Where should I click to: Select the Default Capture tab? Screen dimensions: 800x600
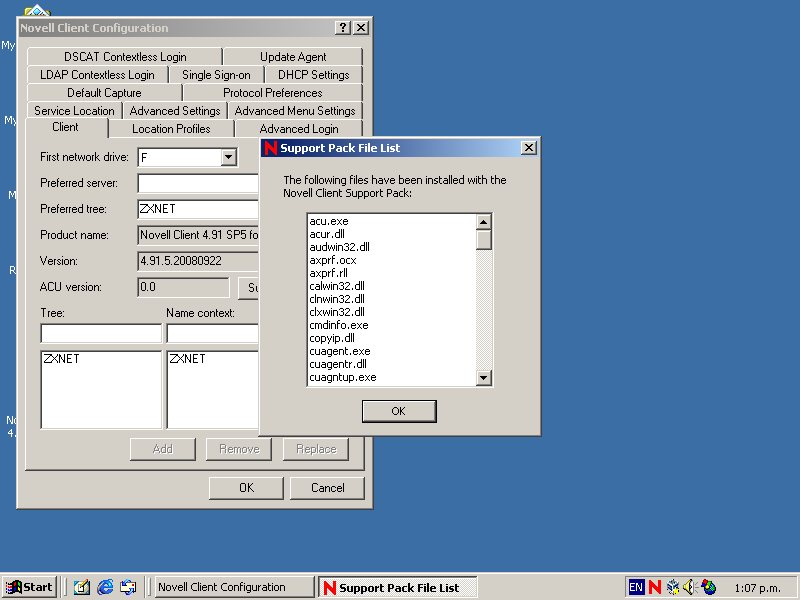[104, 93]
